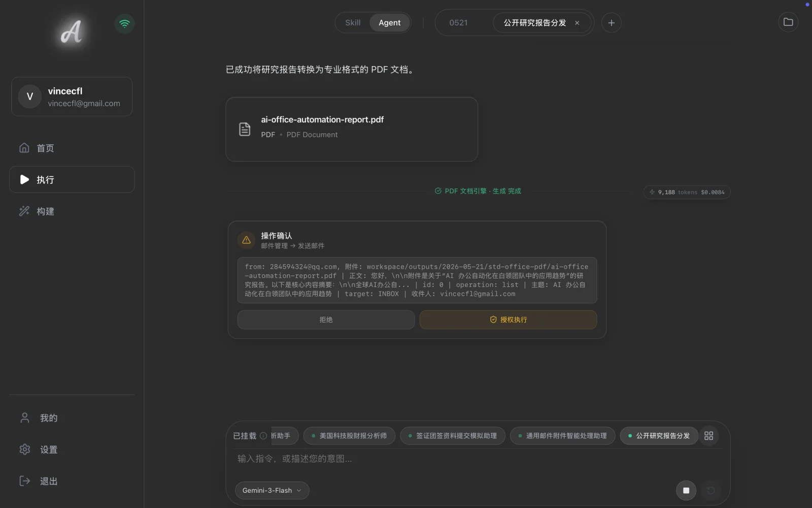
Task: Click the 邮件管理 → 发送邮件 subtitle
Action: coord(292,246)
